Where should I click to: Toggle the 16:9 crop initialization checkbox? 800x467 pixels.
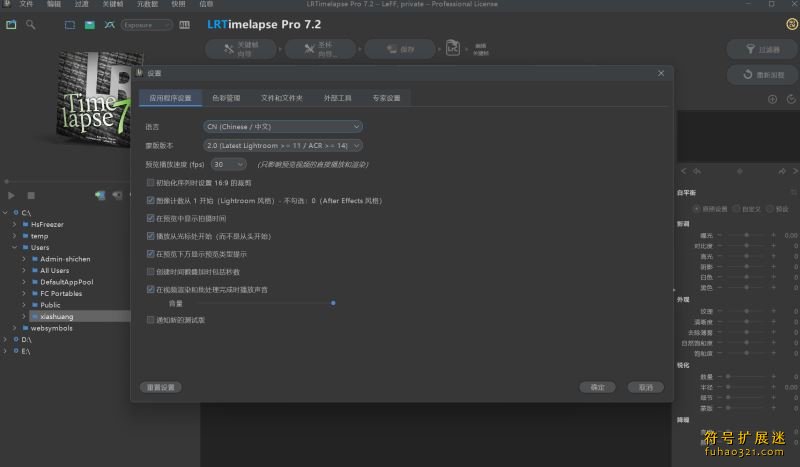(x=150, y=182)
